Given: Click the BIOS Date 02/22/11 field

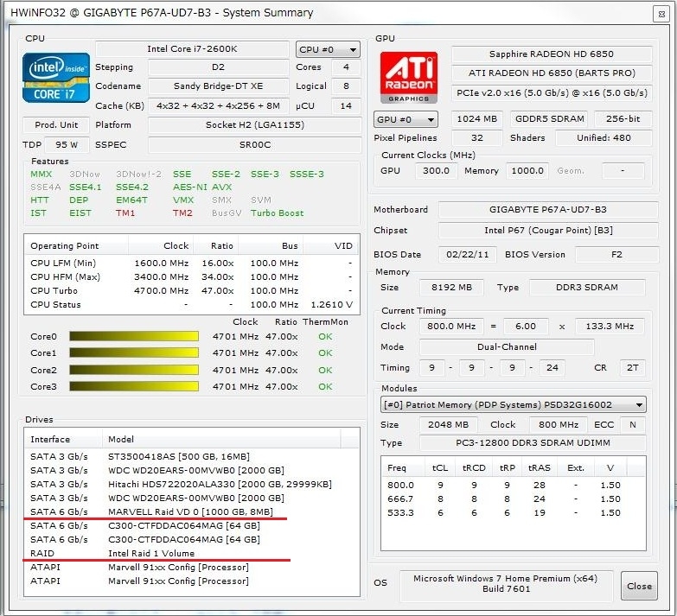Looking at the screenshot, I should click(x=468, y=255).
